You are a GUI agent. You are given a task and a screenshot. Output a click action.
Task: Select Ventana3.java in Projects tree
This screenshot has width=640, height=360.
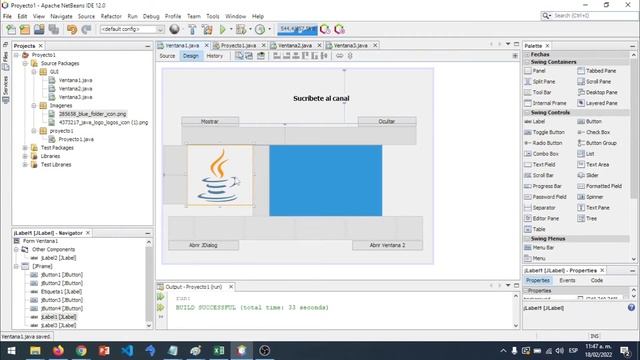point(71,97)
